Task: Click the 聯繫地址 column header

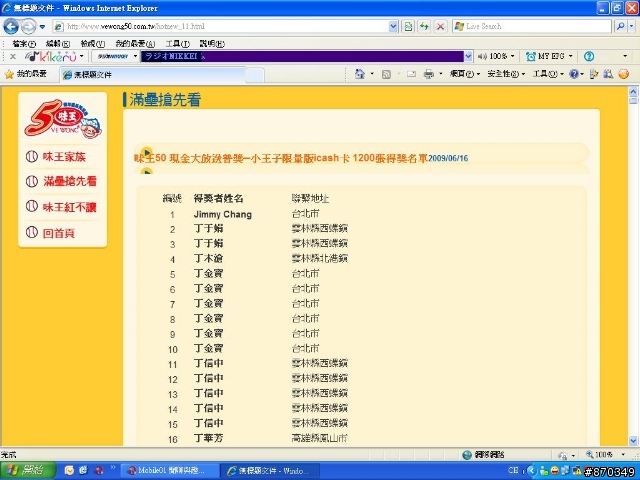Action: [310, 199]
